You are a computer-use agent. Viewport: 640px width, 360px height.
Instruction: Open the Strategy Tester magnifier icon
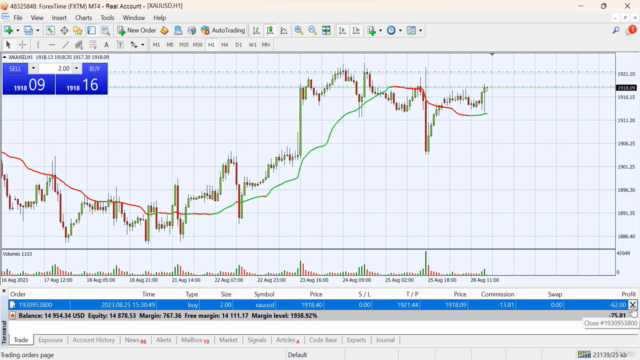[105, 30]
